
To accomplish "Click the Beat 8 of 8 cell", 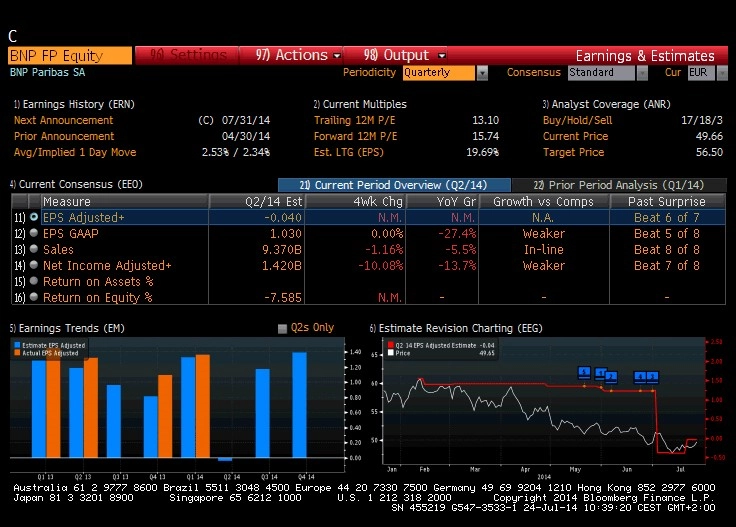I will (667, 249).
